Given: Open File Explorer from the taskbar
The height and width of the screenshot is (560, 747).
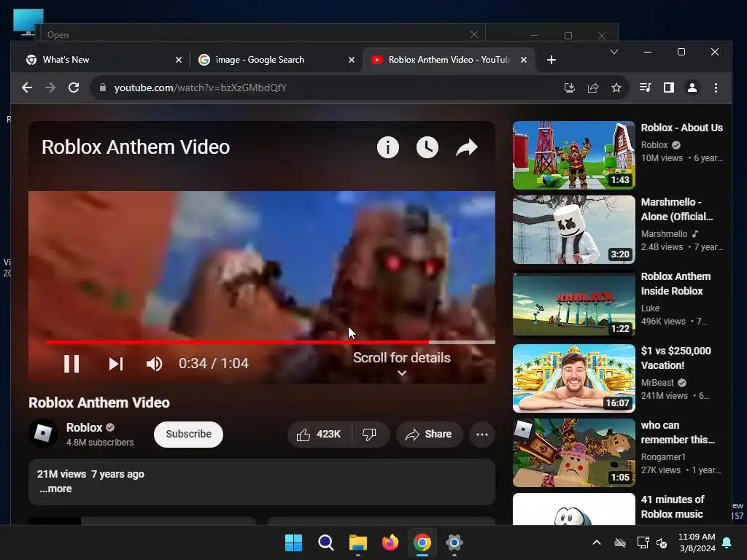Looking at the screenshot, I should 357,542.
